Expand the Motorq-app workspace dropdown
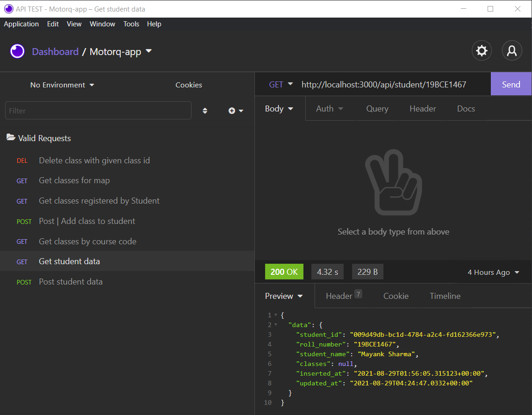This screenshot has width=532, height=415. 148,52
